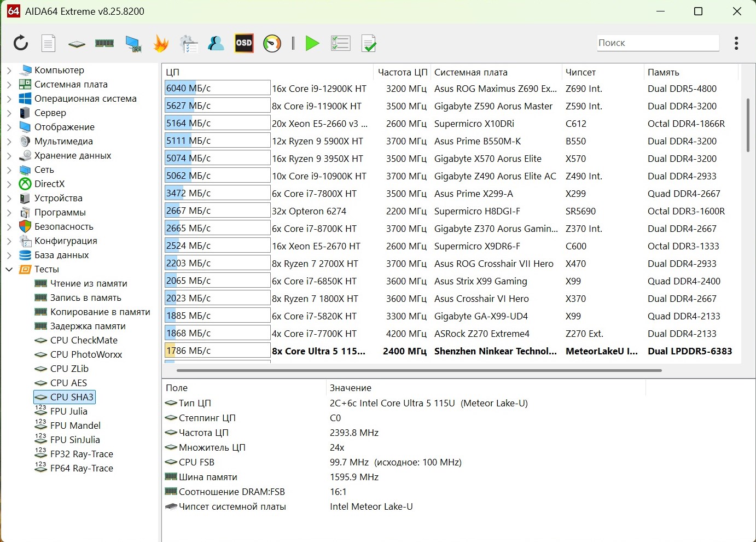Open the three-dot more options menu
Screen dimensions: 756x542
[x=736, y=43]
